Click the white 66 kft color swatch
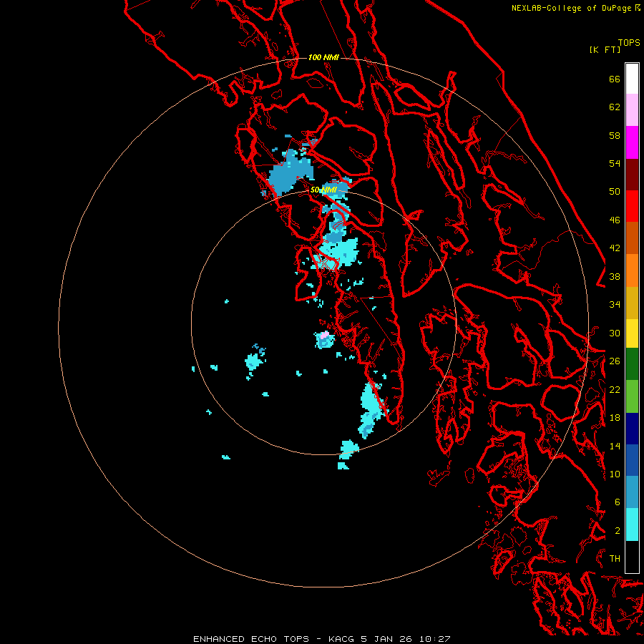This screenshot has width=644, height=644. (x=632, y=79)
